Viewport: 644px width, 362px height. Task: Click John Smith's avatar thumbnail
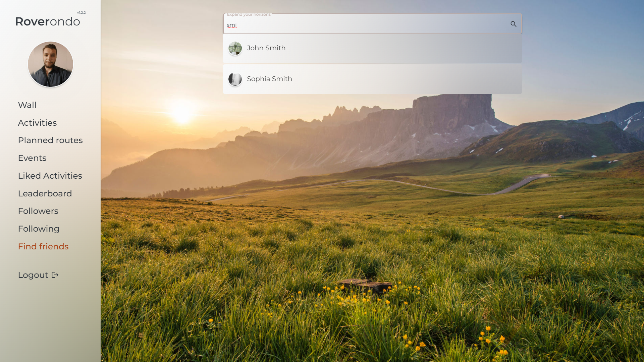235,48
